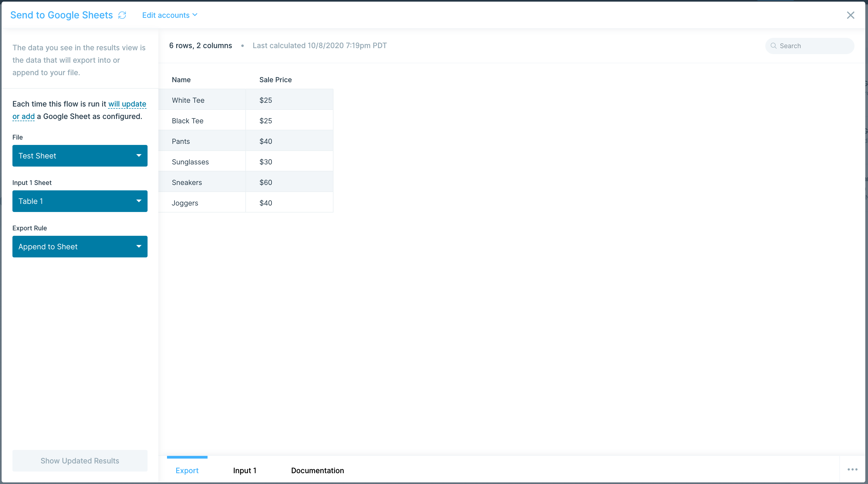Click the refresh icon next to Send to Google Sheets

coord(122,15)
